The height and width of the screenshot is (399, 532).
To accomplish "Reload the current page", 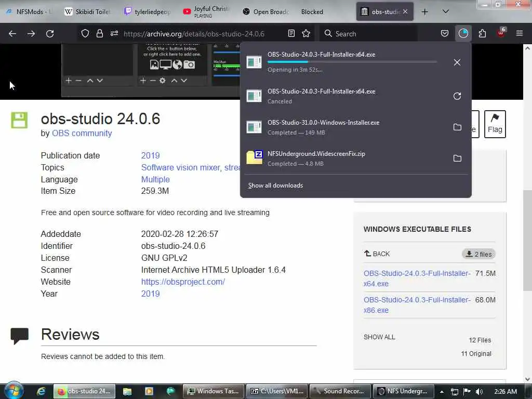I will [50, 34].
